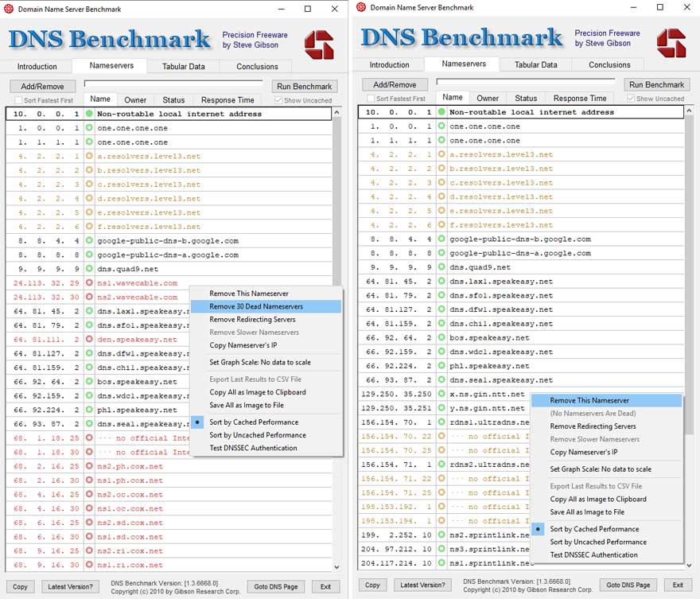Click Run Benchmark button in left window
This screenshot has width=700, height=599.
tap(305, 86)
